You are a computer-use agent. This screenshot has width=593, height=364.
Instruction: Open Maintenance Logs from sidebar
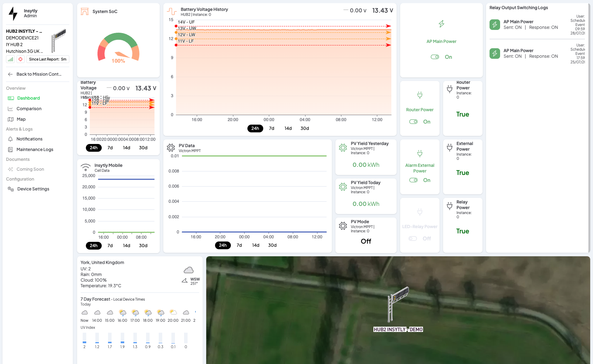click(x=34, y=150)
